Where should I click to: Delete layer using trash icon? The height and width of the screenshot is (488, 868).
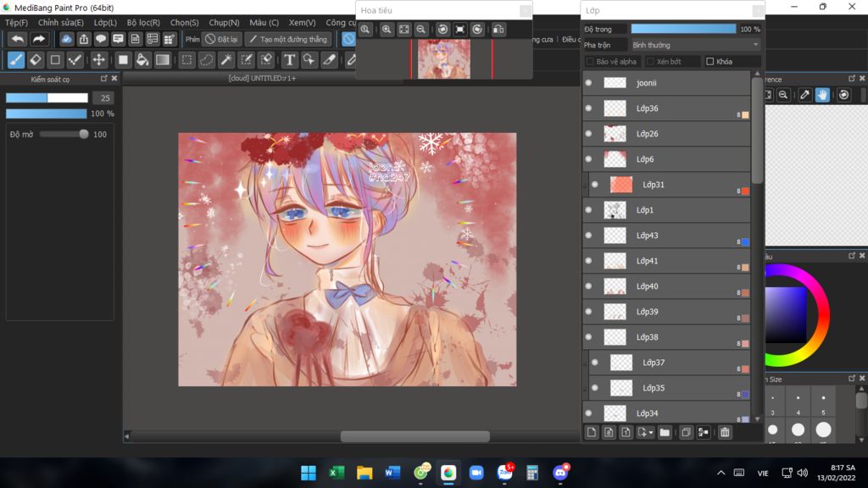coord(725,432)
